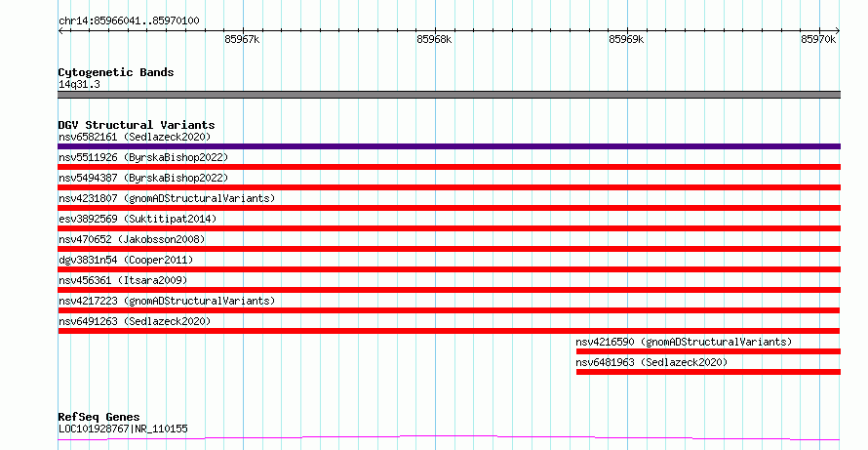
Task: Open esv3892569 (Suktitipat2014) variant label
Action: [138, 219]
